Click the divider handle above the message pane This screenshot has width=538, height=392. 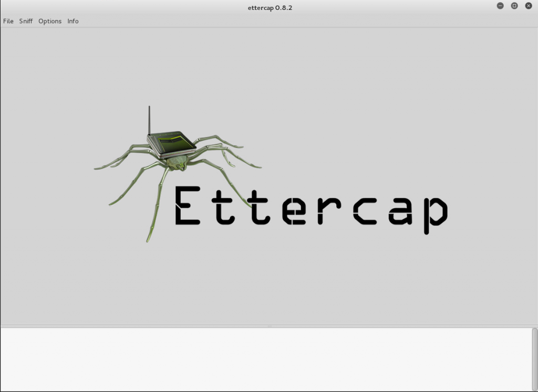(269, 326)
